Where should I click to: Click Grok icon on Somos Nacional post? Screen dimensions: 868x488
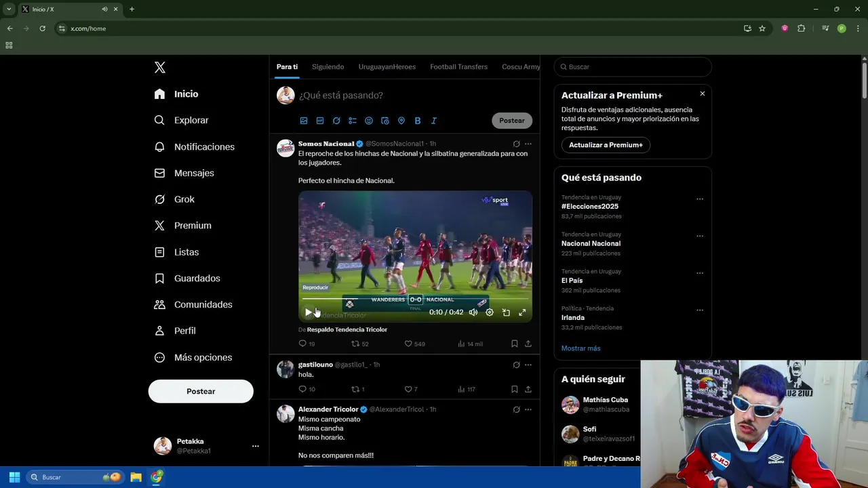coord(516,144)
